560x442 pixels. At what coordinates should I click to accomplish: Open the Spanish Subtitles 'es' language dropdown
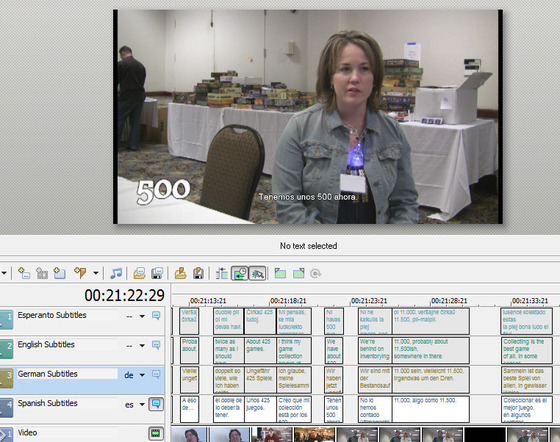click(142, 405)
